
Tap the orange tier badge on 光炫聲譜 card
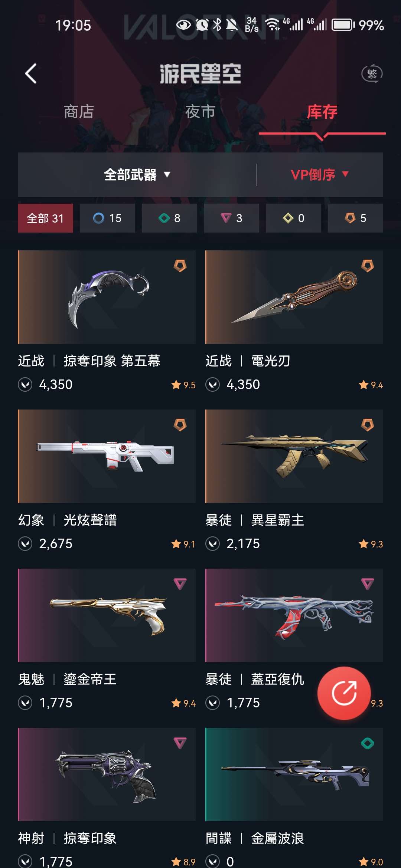(x=180, y=425)
